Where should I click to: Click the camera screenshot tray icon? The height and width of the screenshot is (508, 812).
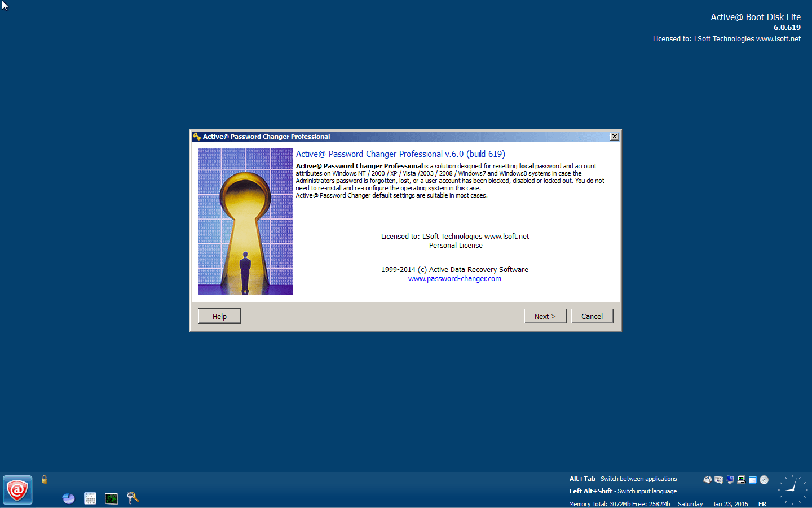click(718, 480)
